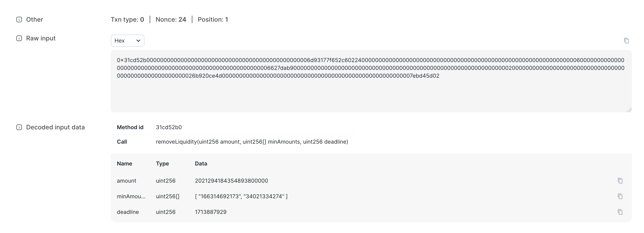
Task: Click the Txn type: 0 text
Action: click(x=127, y=20)
